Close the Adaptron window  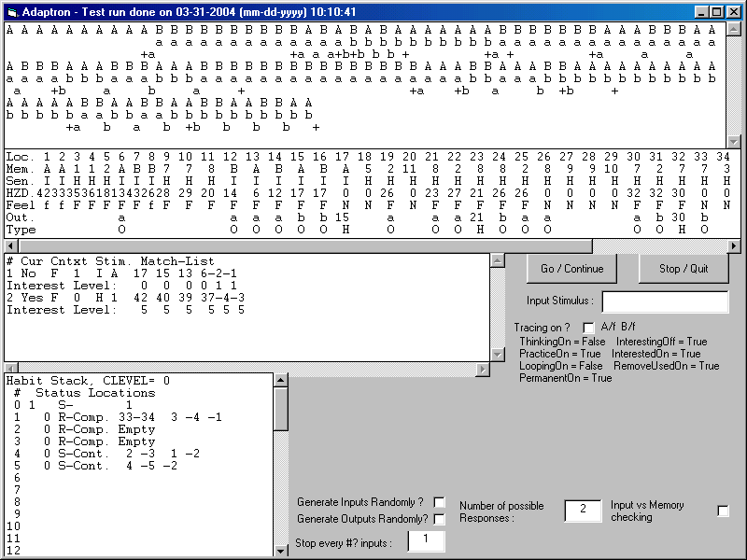[x=733, y=12]
